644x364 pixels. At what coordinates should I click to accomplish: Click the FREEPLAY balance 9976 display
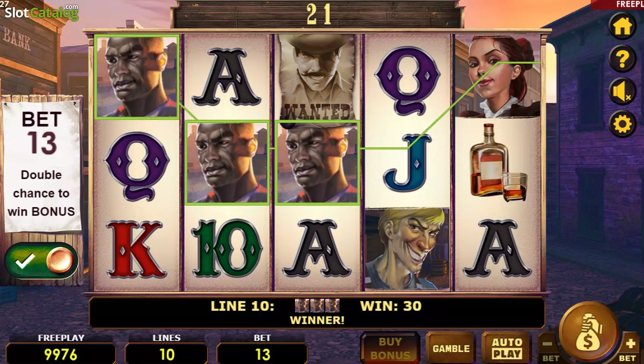[61, 354]
